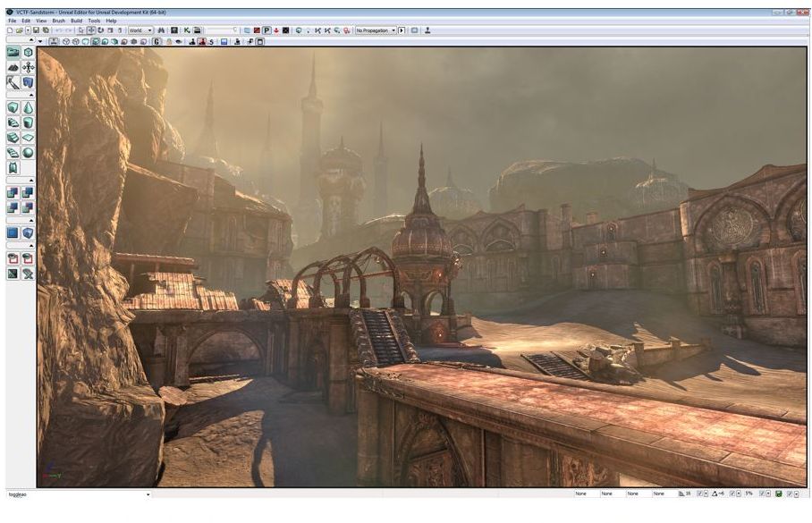Collapse the CSG section in toolbox
The image size is (812, 523).
31,180
